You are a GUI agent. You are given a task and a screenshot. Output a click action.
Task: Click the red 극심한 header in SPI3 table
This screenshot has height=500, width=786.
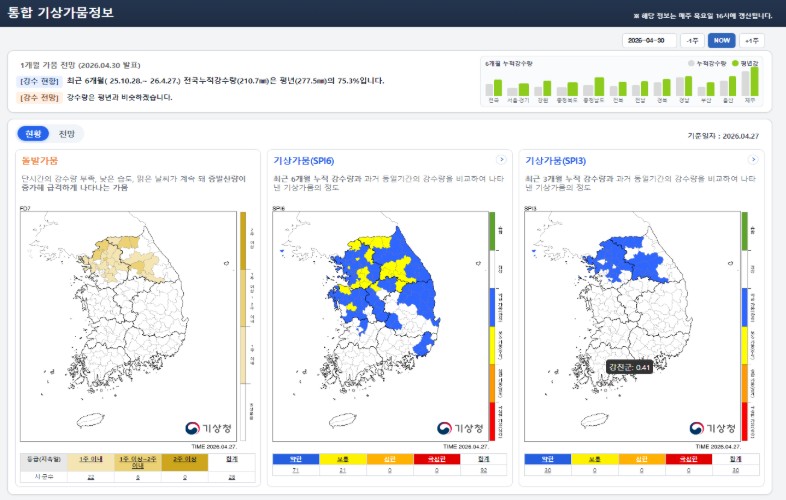tap(689, 459)
